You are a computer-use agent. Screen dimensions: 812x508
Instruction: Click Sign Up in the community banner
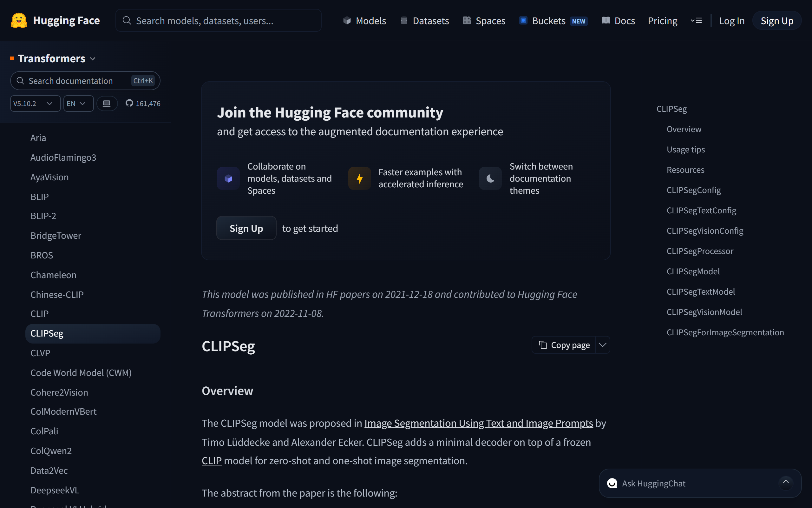click(246, 228)
